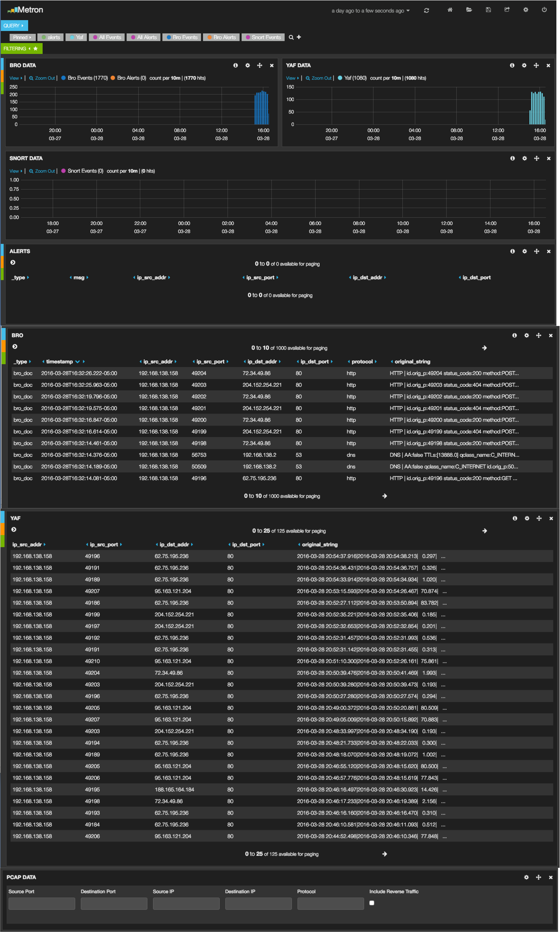
Task: Refresh the dashboard
Action: click(x=427, y=10)
